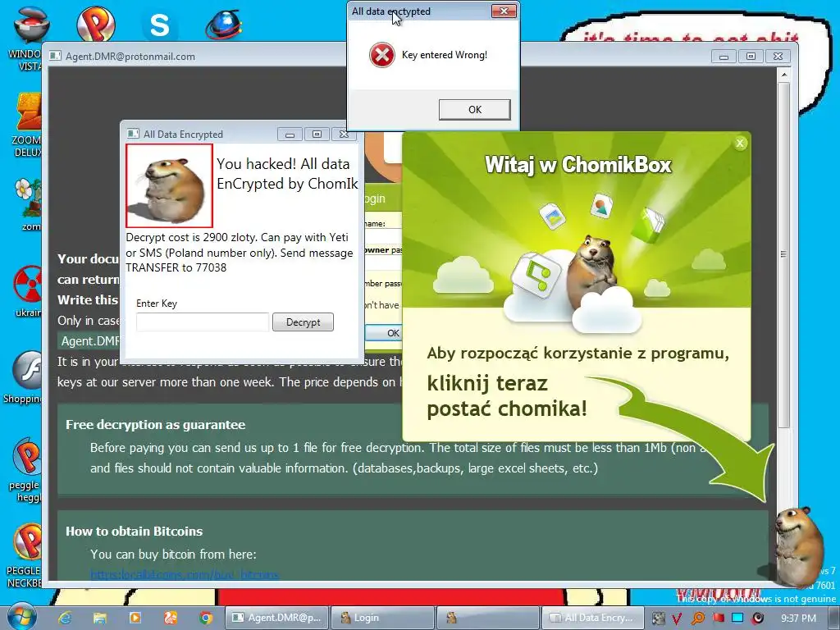This screenshot has height=630, width=840.
Task: Click the blue monitor tray icon
Action: pyautogui.click(x=737, y=618)
